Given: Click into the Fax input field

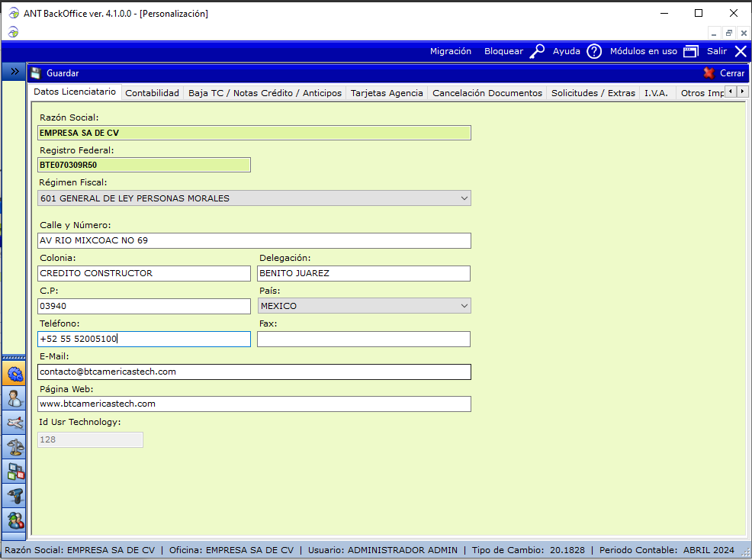Looking at the screenshot, I should [364, 339].
